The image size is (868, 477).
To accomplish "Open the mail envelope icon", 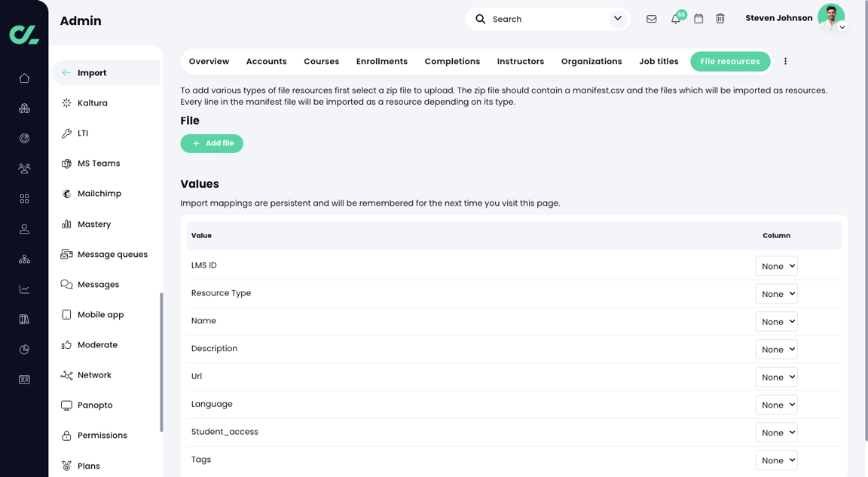I will pyautogui.click(x=651, y=18).
